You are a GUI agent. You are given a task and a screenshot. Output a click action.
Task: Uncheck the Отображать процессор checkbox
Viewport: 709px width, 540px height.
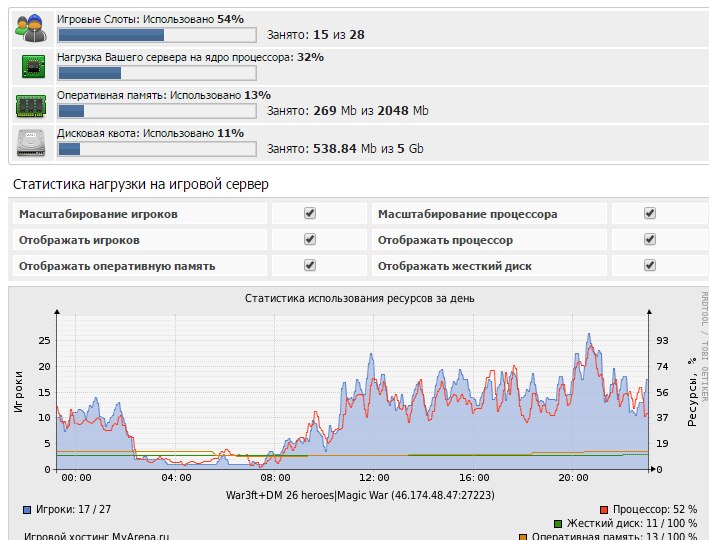click(x=650, y=240)
